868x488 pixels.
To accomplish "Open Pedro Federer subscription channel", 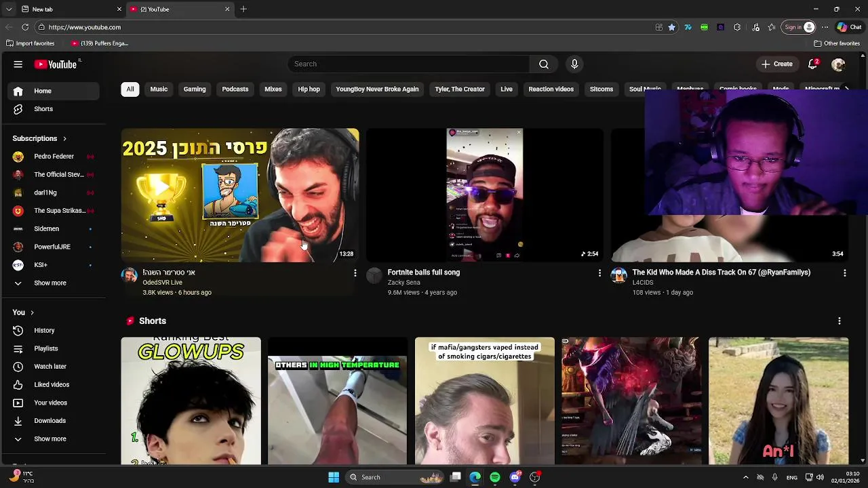I will click(54, 157).
